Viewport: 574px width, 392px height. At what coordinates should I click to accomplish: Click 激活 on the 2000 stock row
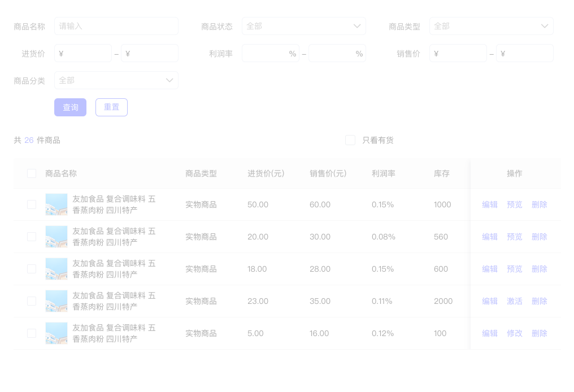point(515,301)
